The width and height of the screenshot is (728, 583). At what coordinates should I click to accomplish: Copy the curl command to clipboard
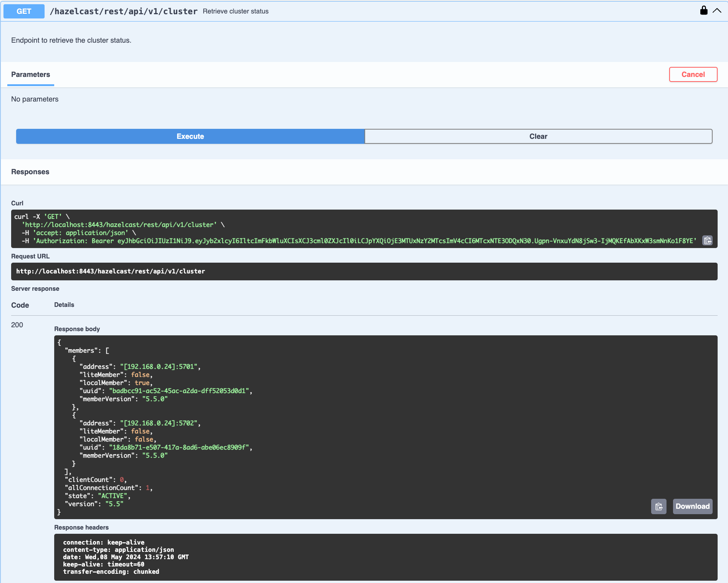coord(708,240)
